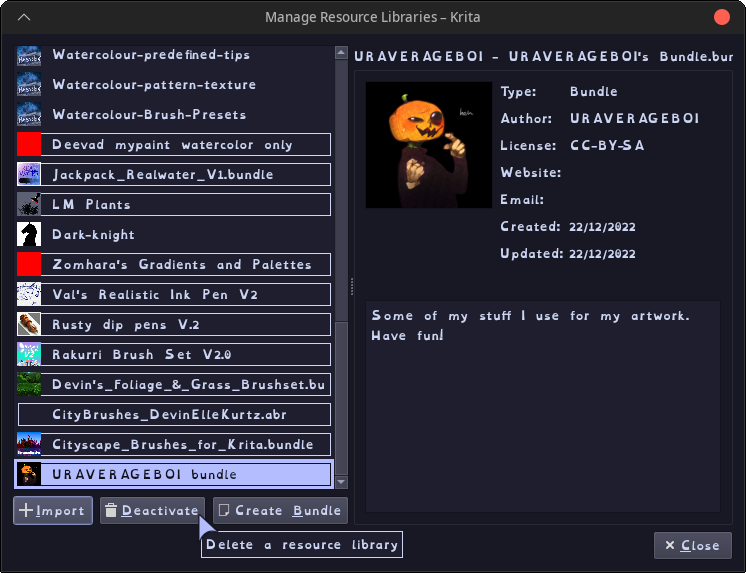
Task: Select Devin's_Foliage_&_Grass_Brushset bundle
Action: click(x=174, y=384)
